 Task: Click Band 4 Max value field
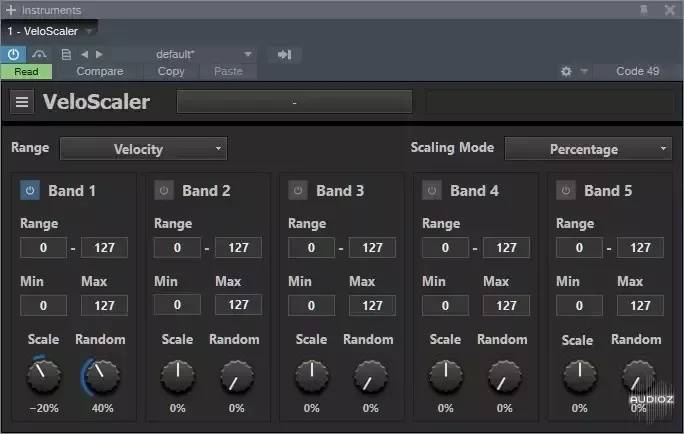(506, 305)
